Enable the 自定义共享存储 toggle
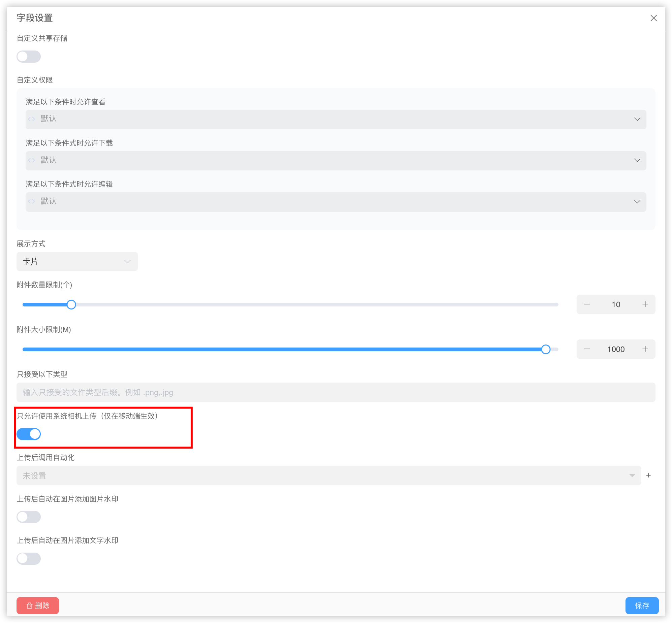This screenshot has height=623, width=672. (x=29, y=57)
